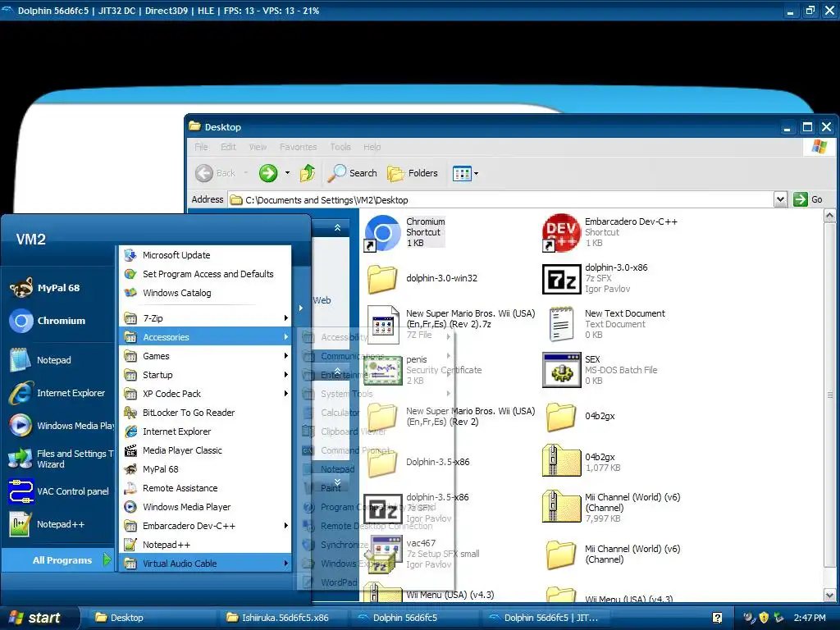The height and width of the screenshot is (630, 840).
Task: Click the Explorer scrollbar up arrow
Action: (x=830, y=216)
